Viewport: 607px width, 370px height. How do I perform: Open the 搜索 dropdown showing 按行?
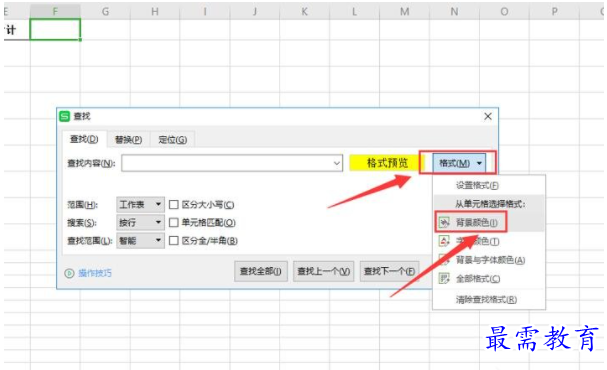point(140,223)
